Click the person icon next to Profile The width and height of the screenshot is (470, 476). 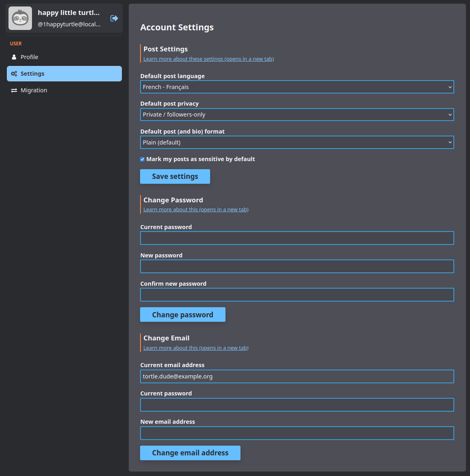[x=14, y=57]
